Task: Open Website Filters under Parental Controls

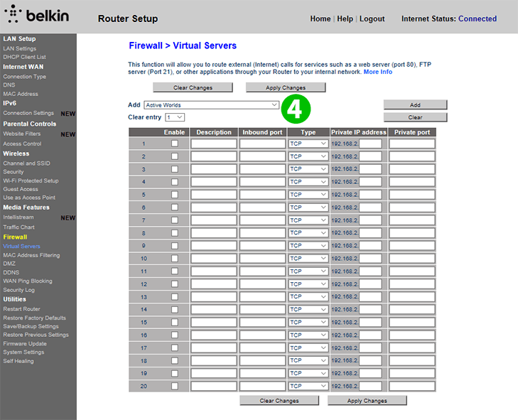Action: pos(22,134)
